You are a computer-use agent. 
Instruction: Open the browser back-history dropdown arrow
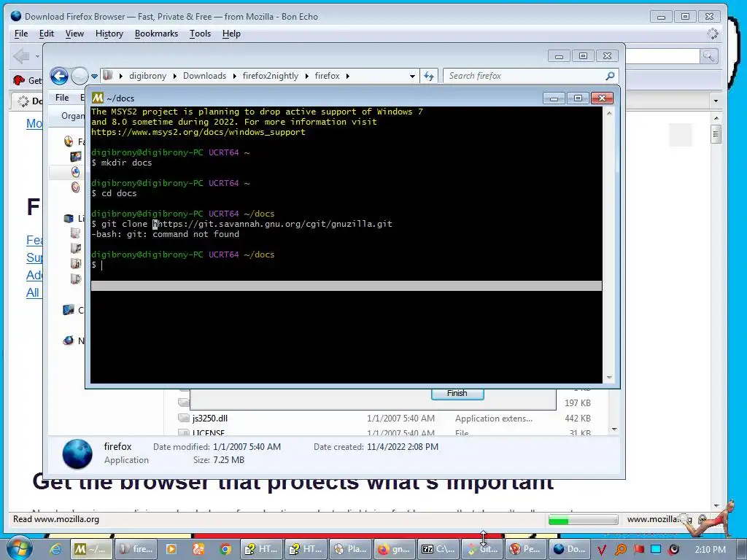pyautogui.click(x=37, y=57)
